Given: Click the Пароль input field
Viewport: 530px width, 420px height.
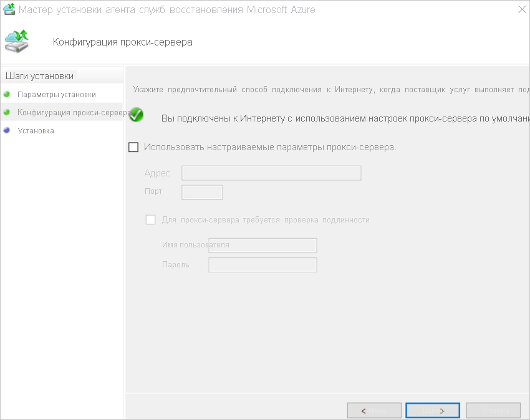Looking at the screenshot, I should [263, 265].
